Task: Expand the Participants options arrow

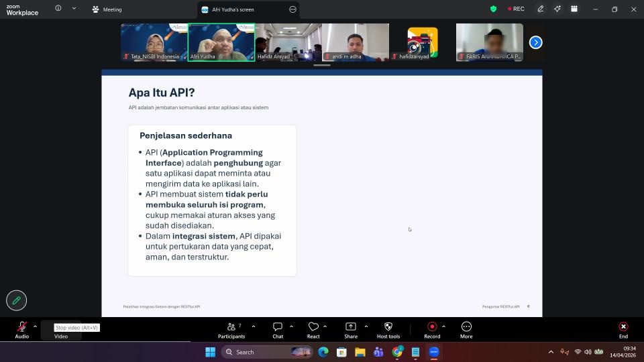Action: [x=254, y=326]
